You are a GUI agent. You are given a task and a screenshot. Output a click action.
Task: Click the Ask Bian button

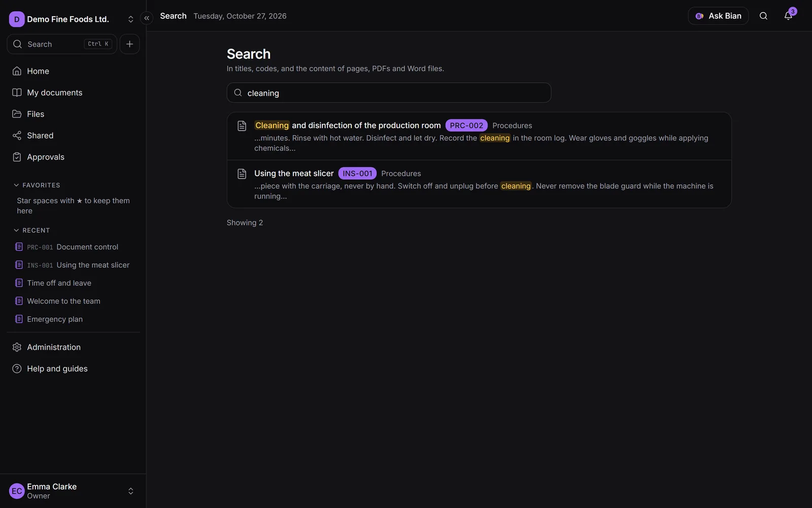[x=718, y=16]
